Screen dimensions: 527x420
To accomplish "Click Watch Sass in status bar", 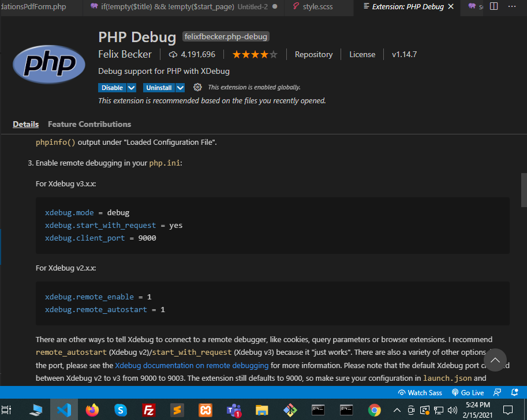I will pos(420,392).
